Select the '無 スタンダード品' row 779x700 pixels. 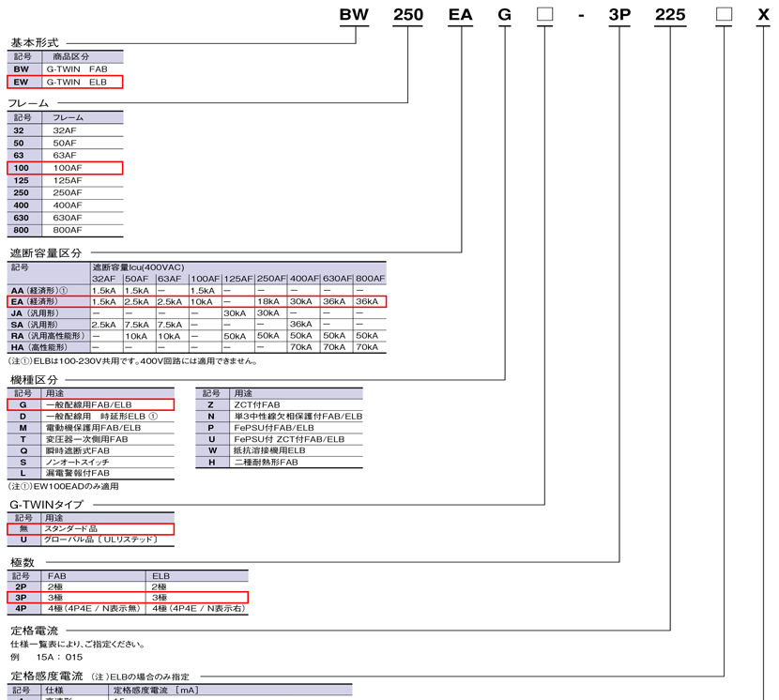click(91, 528)
